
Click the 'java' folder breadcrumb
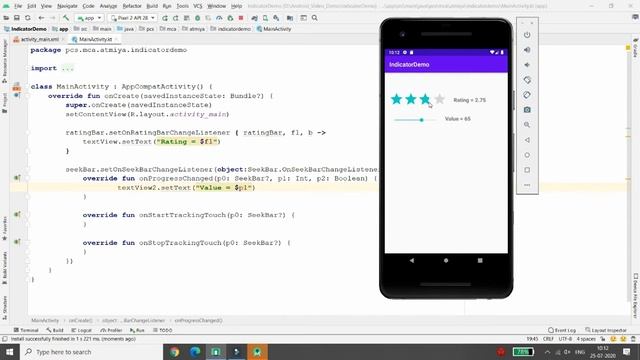pos(126,29)
